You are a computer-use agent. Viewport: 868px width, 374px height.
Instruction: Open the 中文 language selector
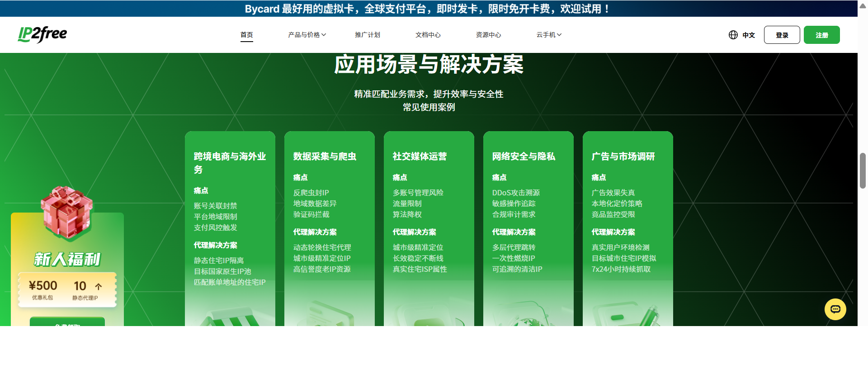[749, 35]
